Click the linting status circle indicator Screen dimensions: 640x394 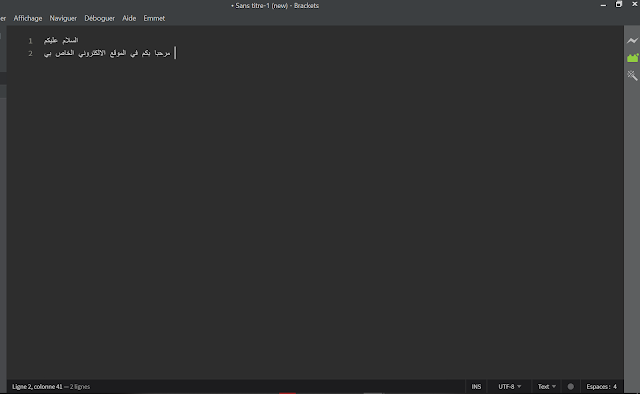tap(571, 386)
